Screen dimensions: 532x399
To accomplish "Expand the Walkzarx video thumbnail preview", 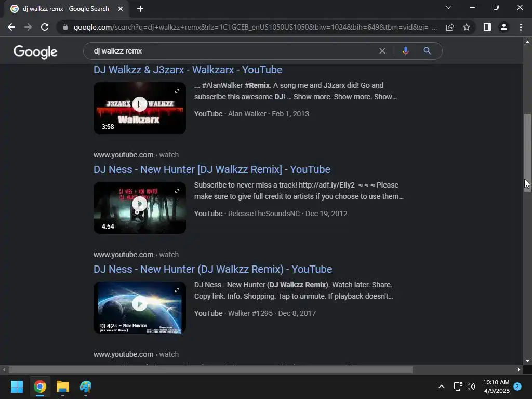I will (x=177, y=91).
